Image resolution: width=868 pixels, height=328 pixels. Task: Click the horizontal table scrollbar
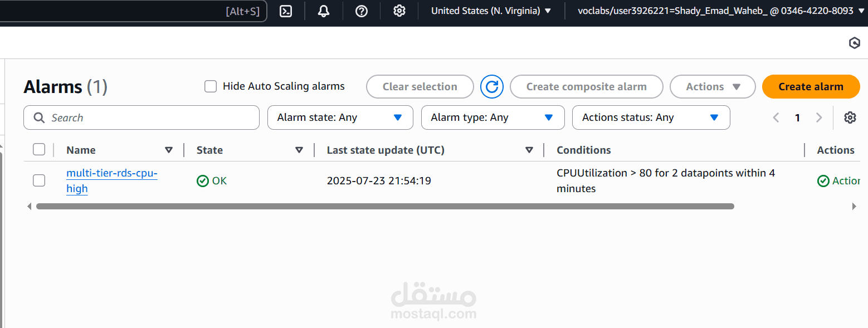tap(385, 206)
